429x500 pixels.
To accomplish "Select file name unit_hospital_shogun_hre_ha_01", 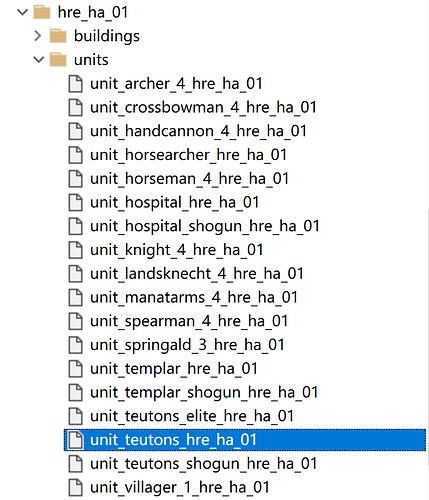I will click(x=205, y=226).
